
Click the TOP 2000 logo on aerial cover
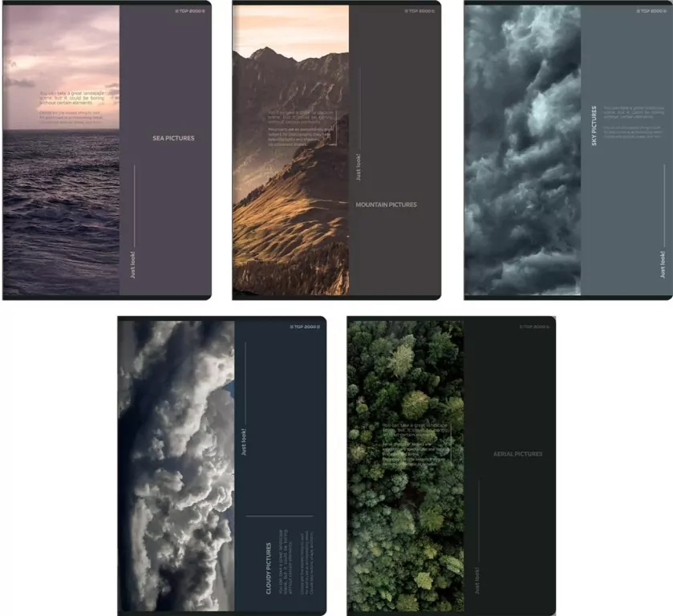tap(534, 326)
